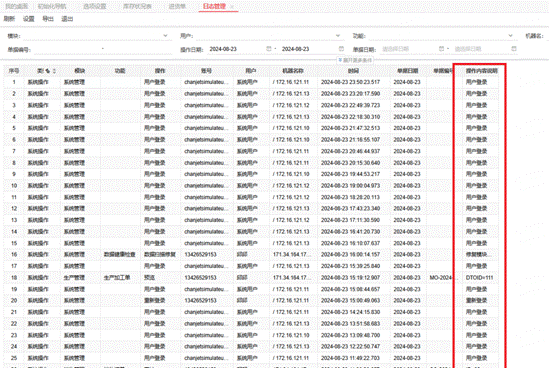Click the 导出 toolbar button
Screen dimensions: 549x368
tap(48, 19)
